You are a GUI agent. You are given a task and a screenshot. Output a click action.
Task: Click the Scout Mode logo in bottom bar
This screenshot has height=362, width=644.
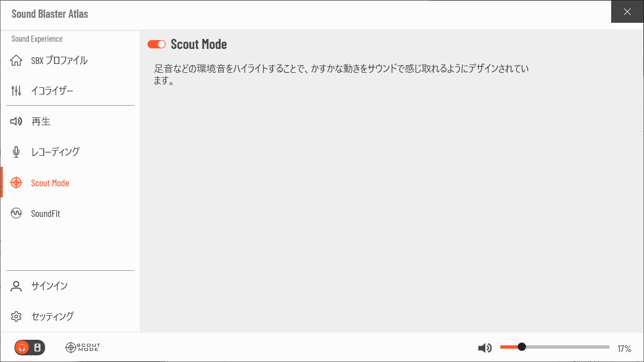tap(82, 347)
